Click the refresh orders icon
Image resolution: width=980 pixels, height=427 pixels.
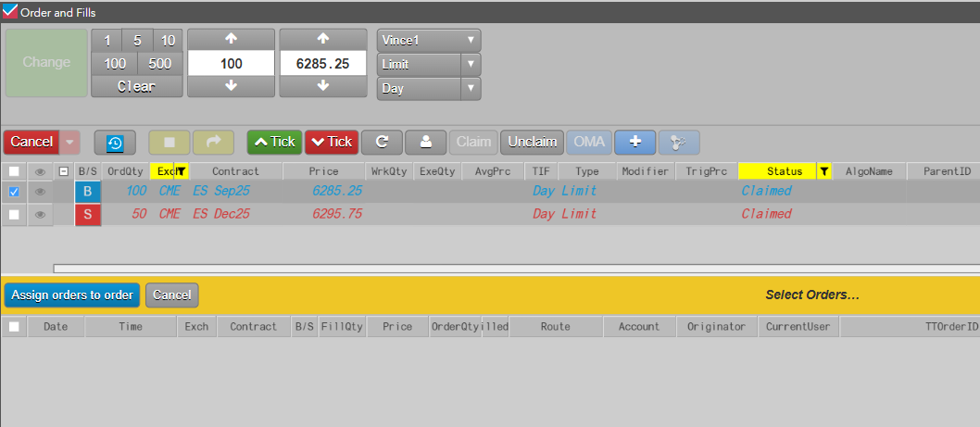pos(381,142)
